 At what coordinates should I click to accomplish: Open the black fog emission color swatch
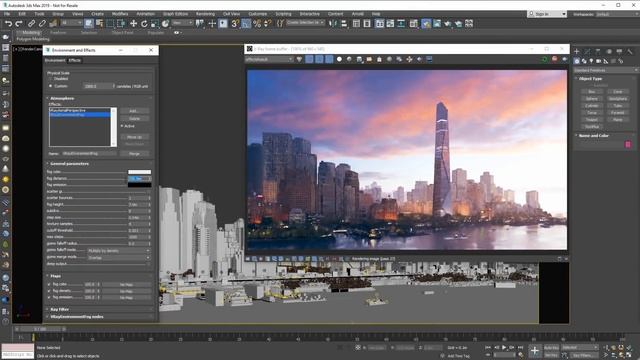click(140, 185)
